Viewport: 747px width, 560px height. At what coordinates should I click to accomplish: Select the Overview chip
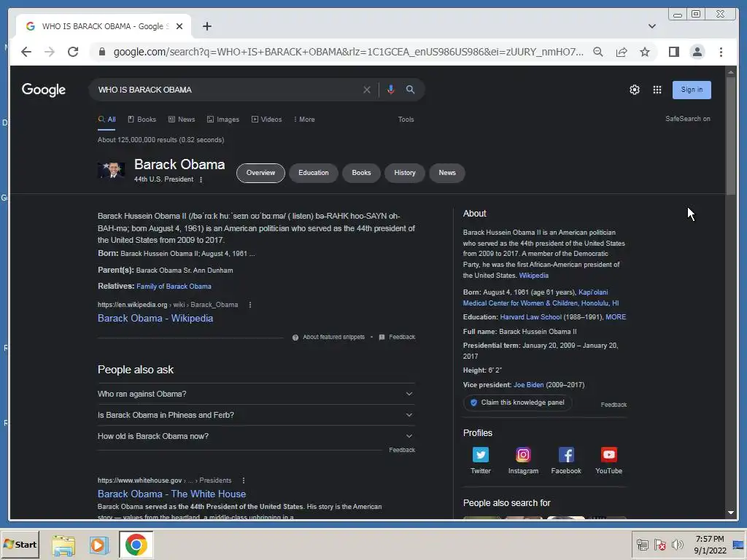click(260, 173)
